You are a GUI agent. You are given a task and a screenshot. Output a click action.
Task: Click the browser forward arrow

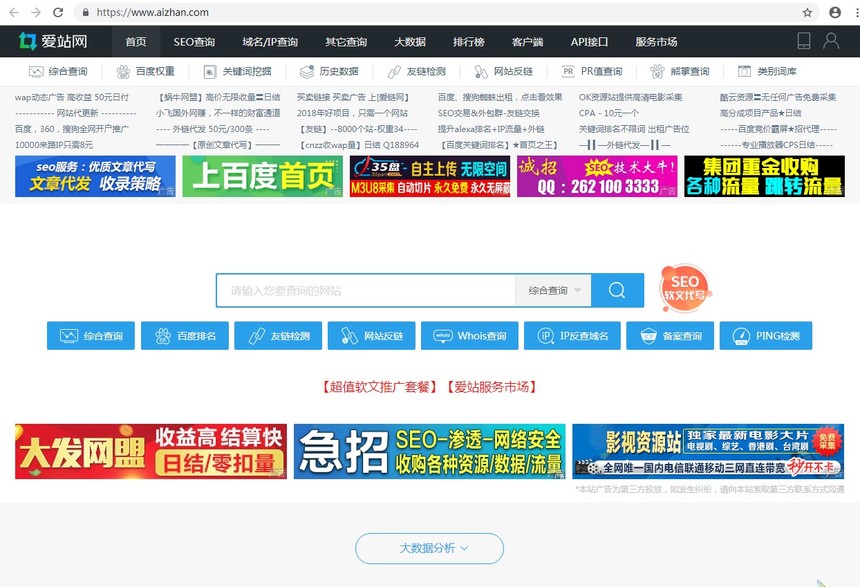tap(36, 12)
